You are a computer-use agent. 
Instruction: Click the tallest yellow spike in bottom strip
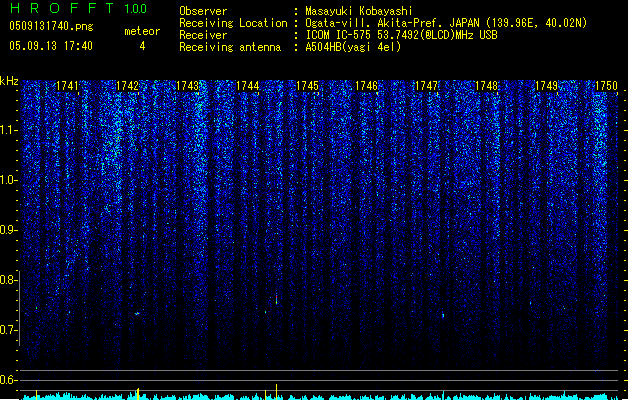276,392
